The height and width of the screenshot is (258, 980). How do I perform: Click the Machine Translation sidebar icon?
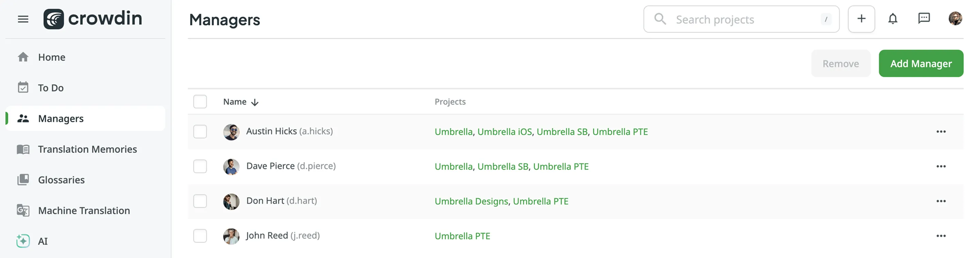(23, 210)
